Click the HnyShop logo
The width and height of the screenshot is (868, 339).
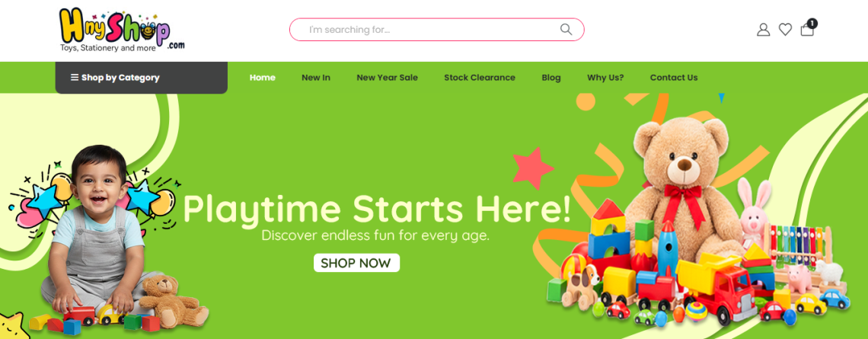(x=122, y=30)
